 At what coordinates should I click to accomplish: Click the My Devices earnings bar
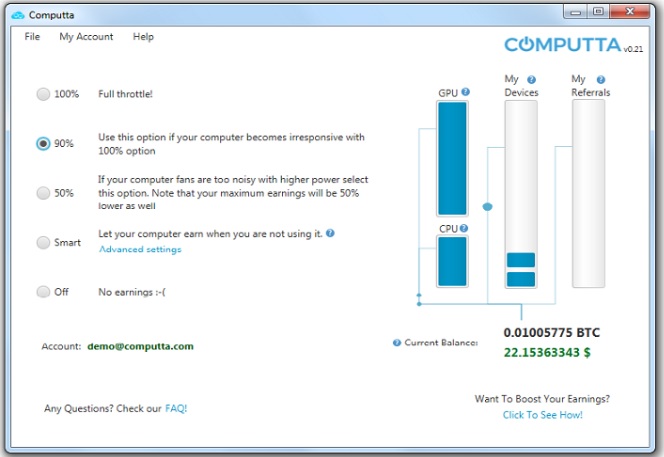tap(521, 194)
